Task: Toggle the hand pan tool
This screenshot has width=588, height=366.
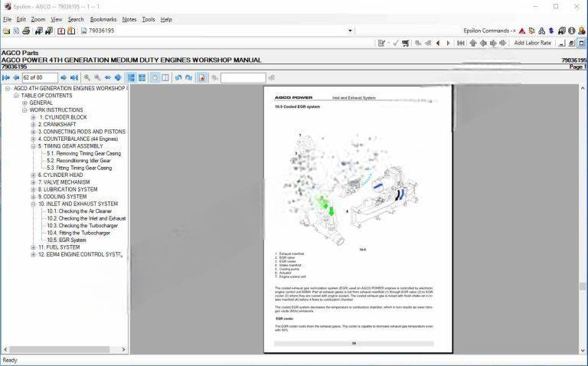Action: coord(155,77)
